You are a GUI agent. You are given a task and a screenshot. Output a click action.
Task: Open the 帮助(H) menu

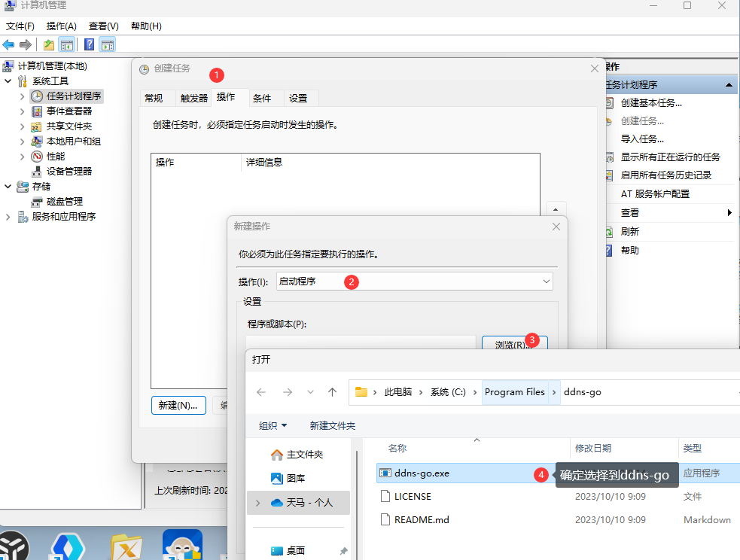pyautogui.click(x=146, y=26)
